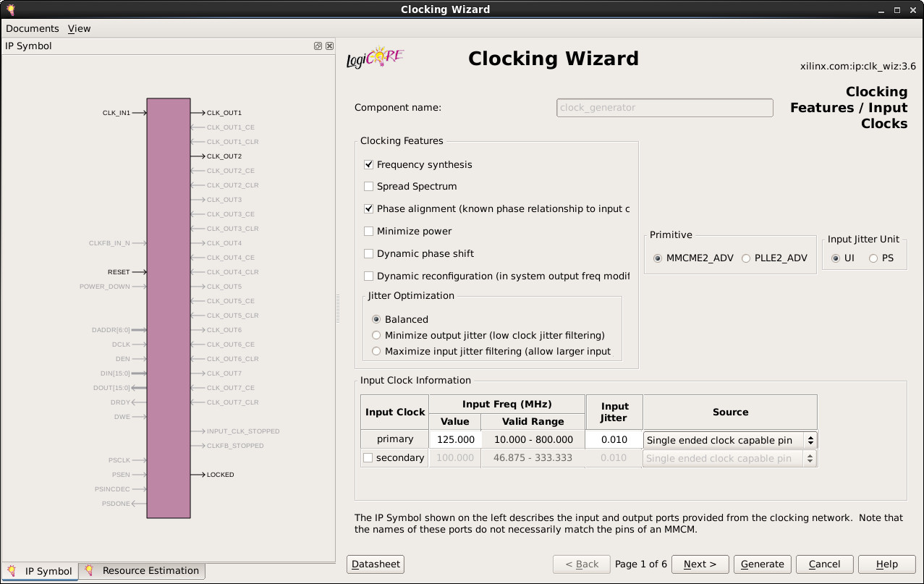Select the PLLE2_ADV primitive

[746, 258]
